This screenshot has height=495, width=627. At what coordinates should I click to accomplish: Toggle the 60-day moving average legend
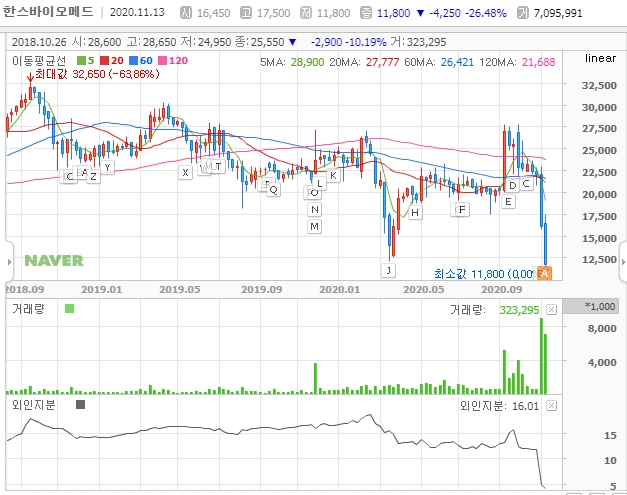[141, 61]
